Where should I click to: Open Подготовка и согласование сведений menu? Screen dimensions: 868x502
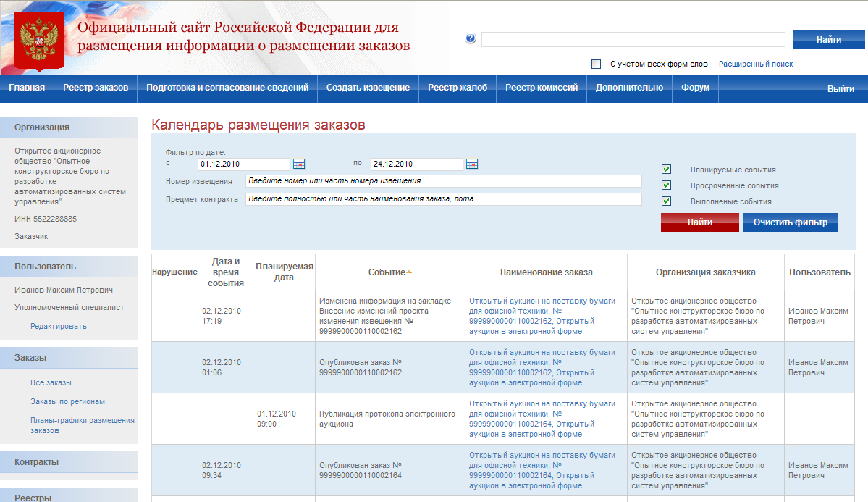227,88
